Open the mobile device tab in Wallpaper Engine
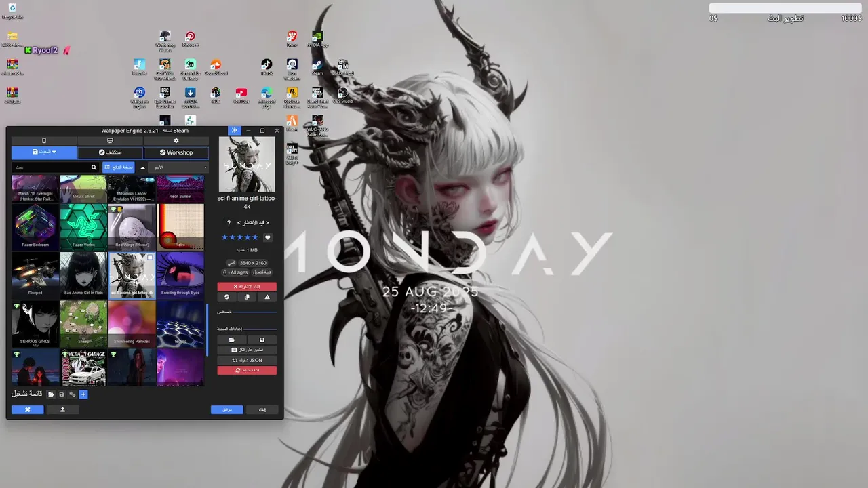The width and height of the screenshot is (868, 488). [44, 141]
